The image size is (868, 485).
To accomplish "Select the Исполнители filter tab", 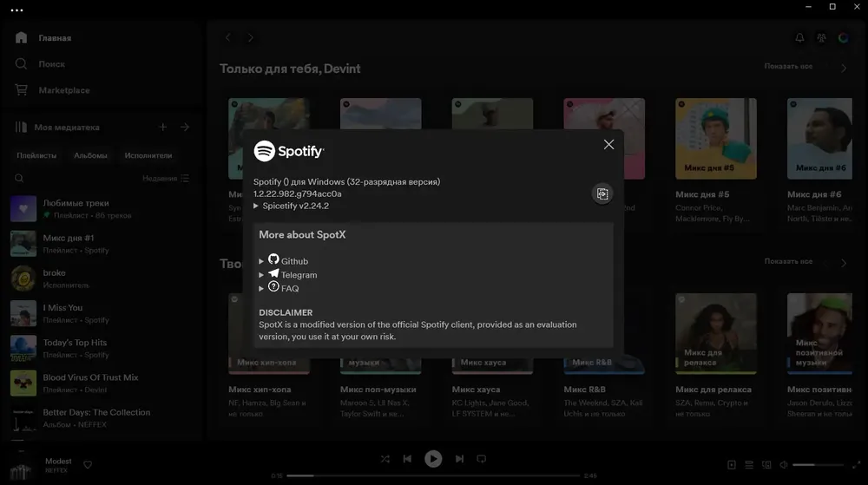I will pos(148,155).
